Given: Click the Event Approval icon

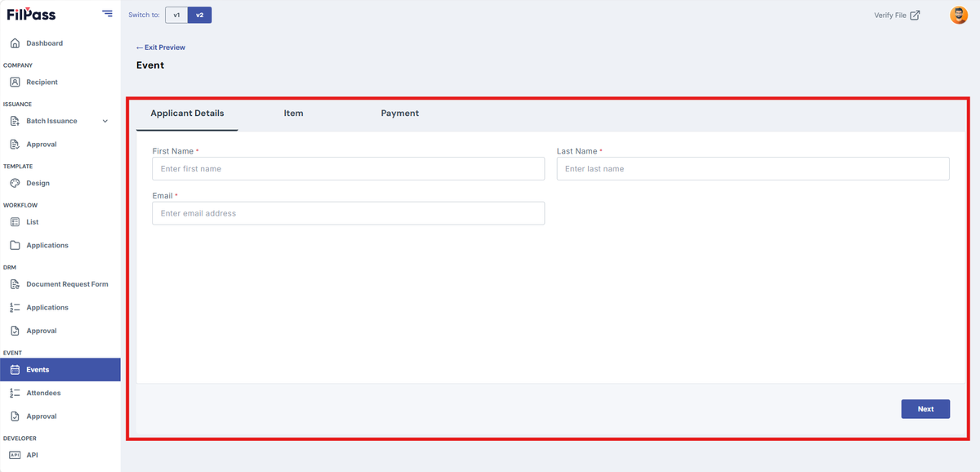Looking at the screenshot, I should pos(15,416).
